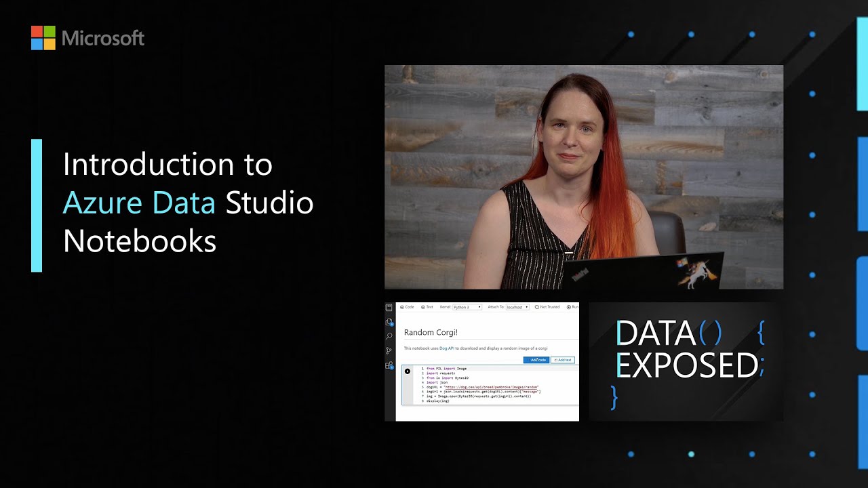This screenshot has height=488, width=868.
Task: Open the Extensions icon in activity bar
Action: pyautogui.click(x=389, y=365)
